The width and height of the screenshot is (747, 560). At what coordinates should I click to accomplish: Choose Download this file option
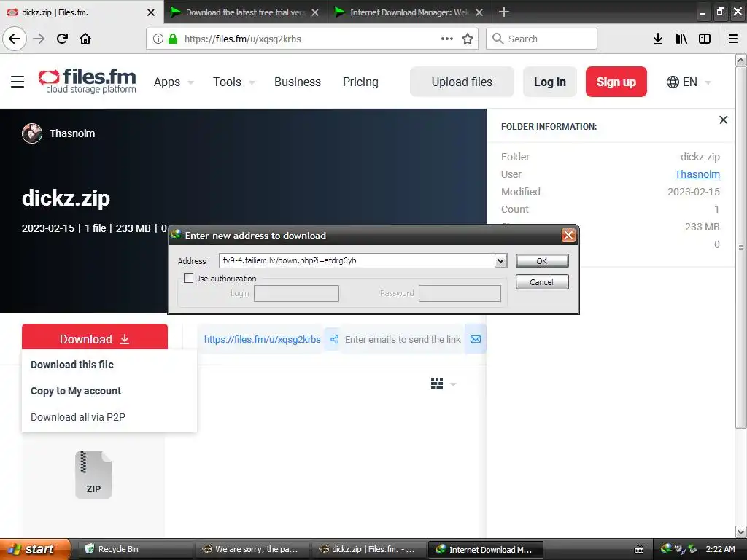[72, 365]
